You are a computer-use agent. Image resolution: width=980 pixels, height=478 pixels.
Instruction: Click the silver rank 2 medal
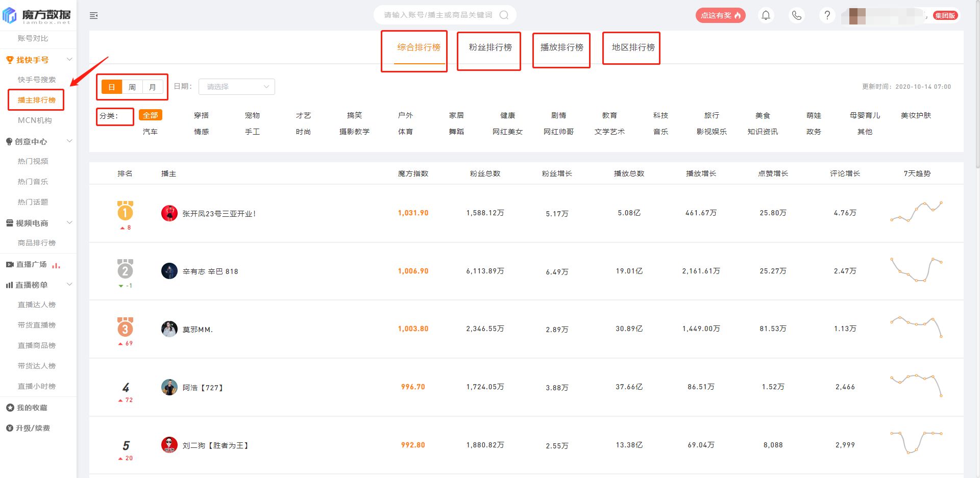click(x=125, y=269)
